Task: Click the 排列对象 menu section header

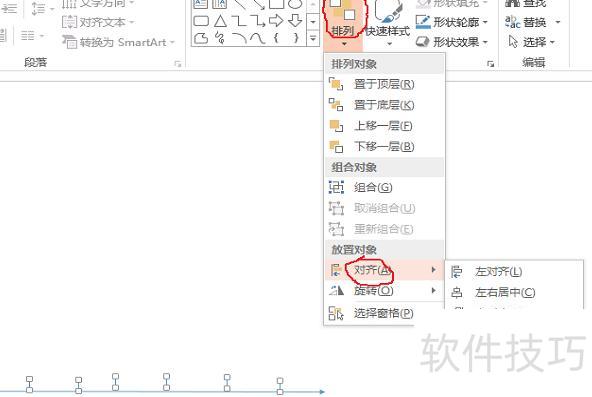Action: [384, 64]
